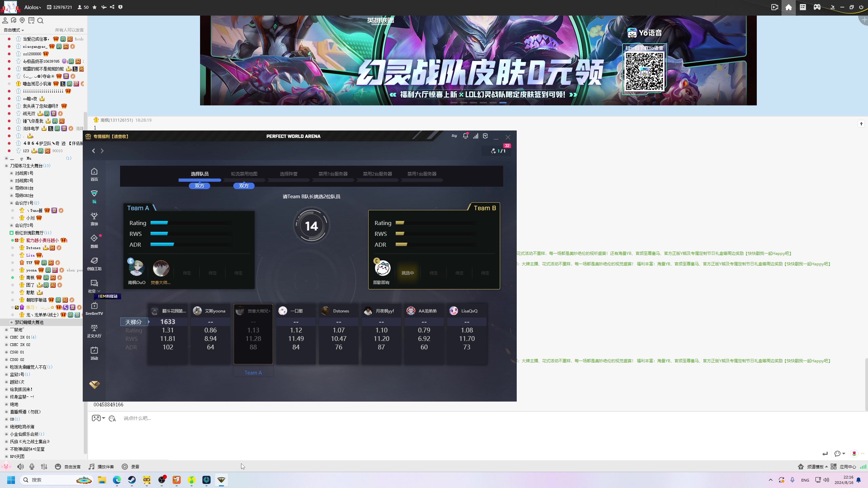Open the gamepad dropdown beside chat input
Image resolution: width=868 pixels, height=488 pixels.
98,418
